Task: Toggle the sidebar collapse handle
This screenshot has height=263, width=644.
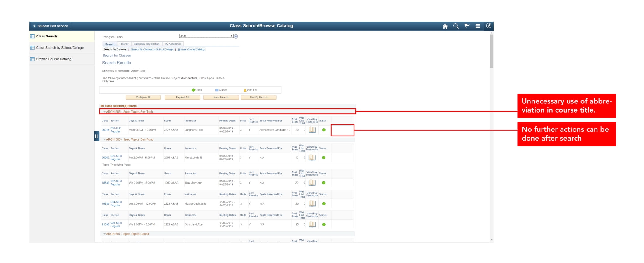Action: 97,136
